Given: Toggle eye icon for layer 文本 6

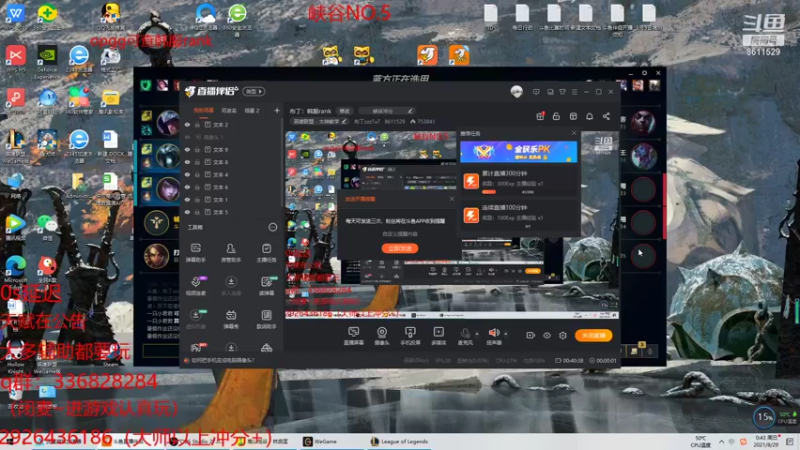Looking at the screenshot, I should click(187, 187).
